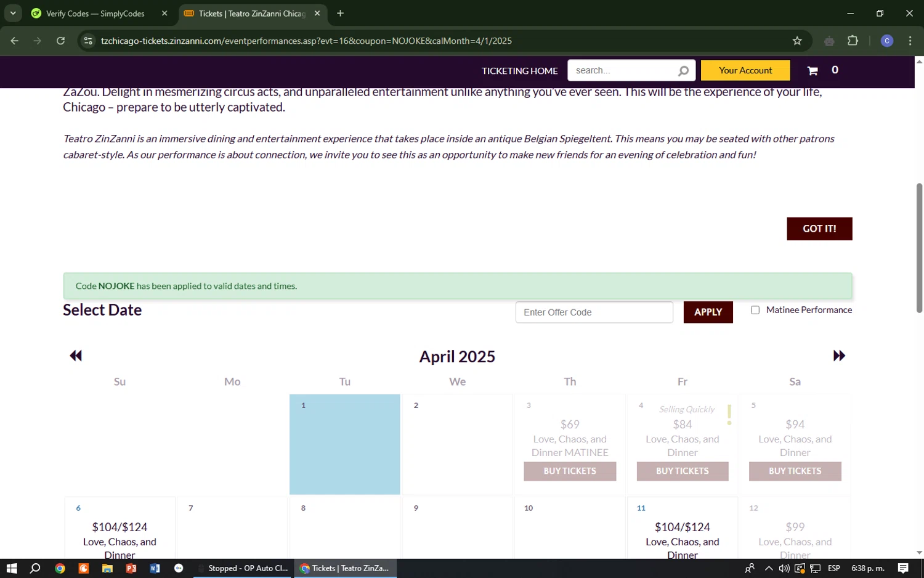Click the April 2025 month heading
924x578 pixels.
coord(457,357)
